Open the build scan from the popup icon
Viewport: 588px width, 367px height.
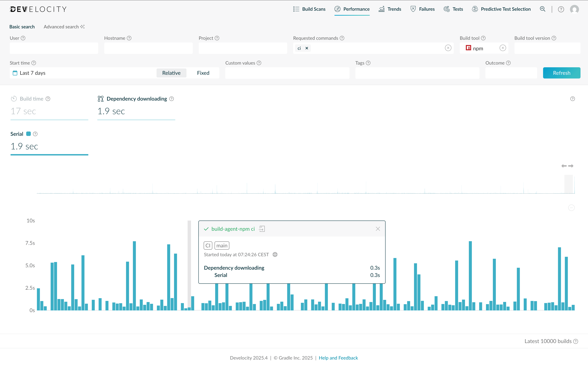(x=262, y=229)
